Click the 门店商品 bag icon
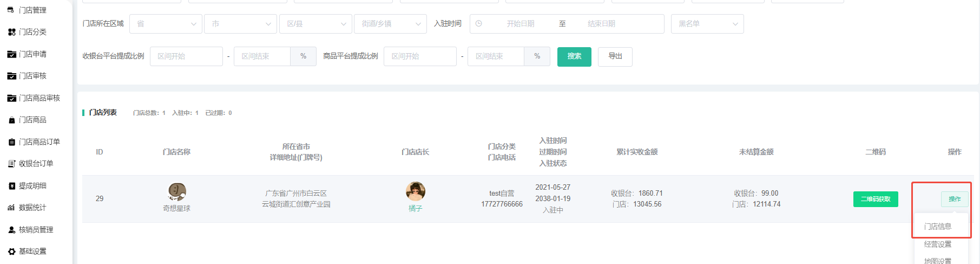 click(x=11, y=120)
